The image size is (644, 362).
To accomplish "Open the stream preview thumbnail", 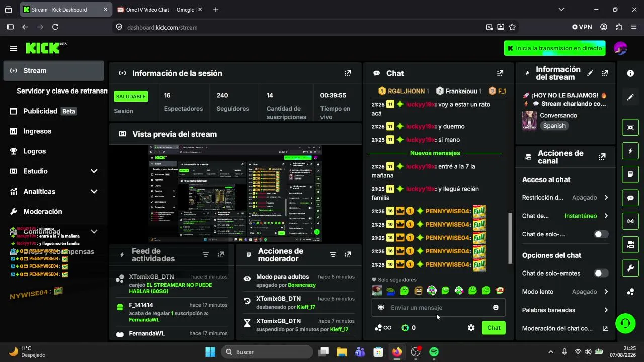I will 235,195.
